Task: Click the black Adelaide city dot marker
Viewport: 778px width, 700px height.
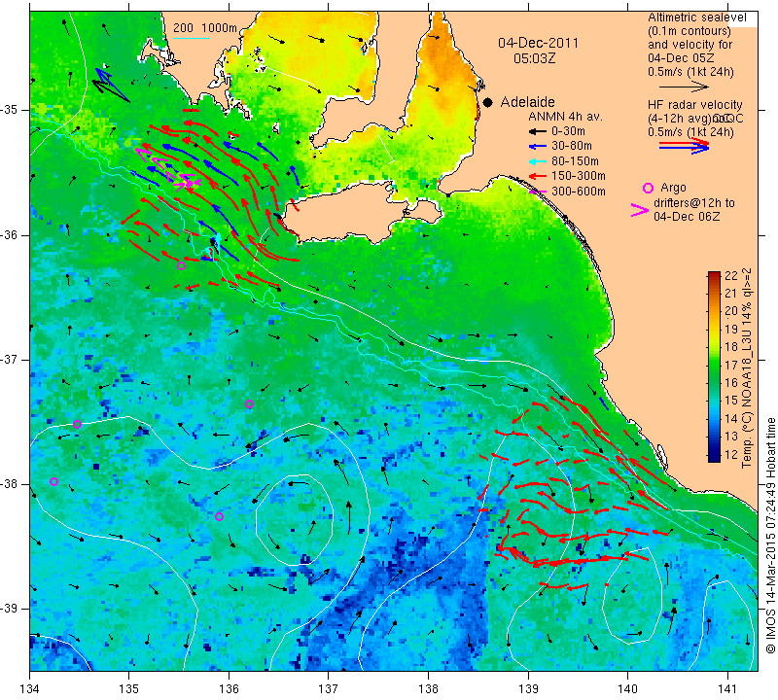Action: [488, 102]
